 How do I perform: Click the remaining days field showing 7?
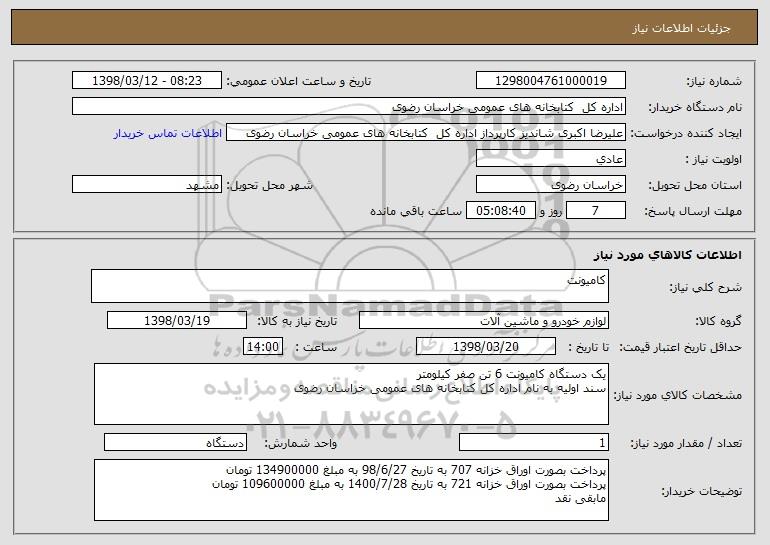[x=597, y=211]
